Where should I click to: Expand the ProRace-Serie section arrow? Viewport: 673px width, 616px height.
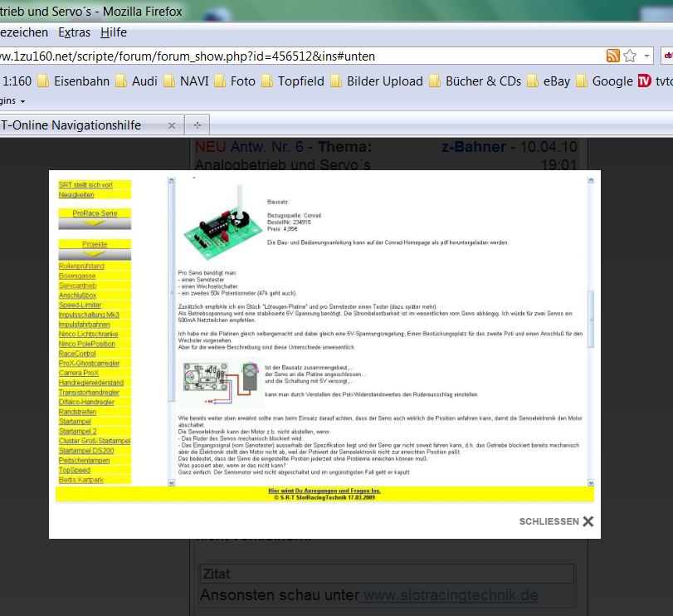point(95,222)
